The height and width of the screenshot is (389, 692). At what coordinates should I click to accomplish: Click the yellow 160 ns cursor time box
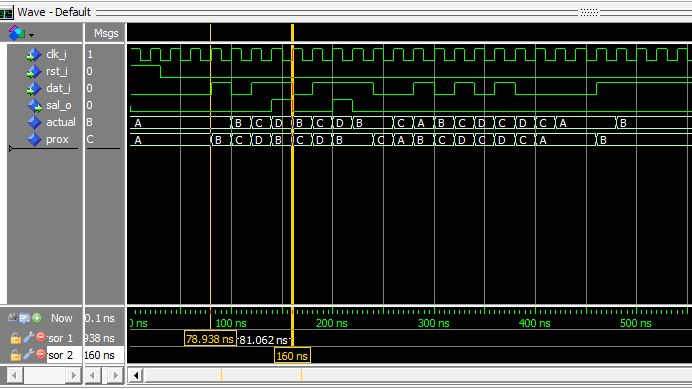coord(292,355)
